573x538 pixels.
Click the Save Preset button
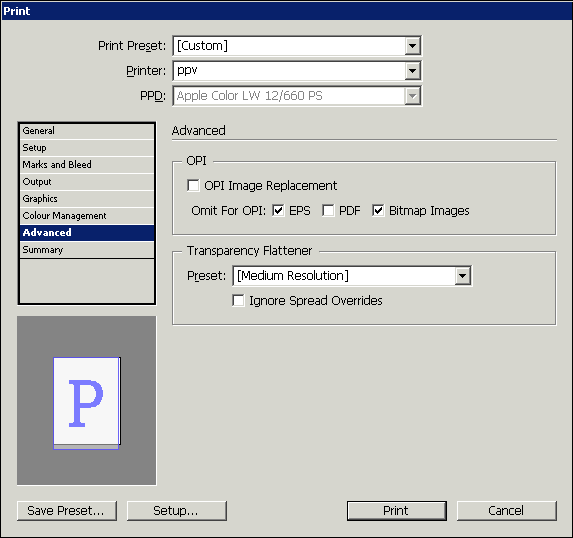(x=67, y=511)
